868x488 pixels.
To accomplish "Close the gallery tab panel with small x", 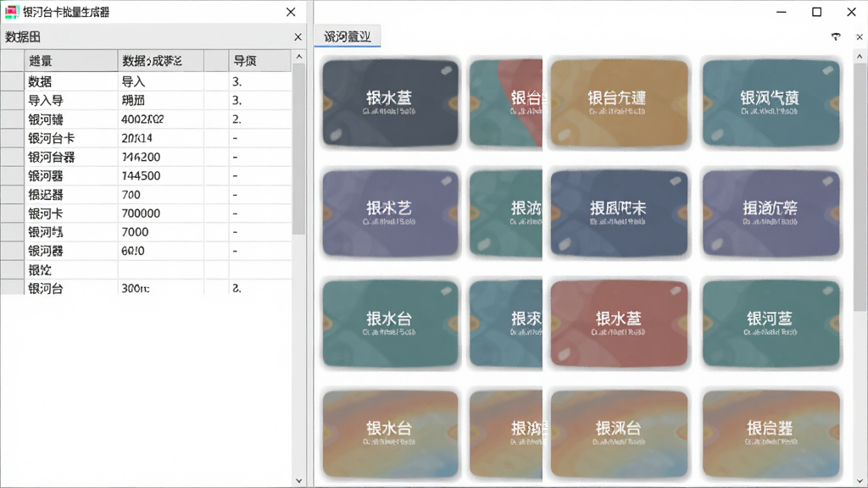I will [x=860, y=37].
